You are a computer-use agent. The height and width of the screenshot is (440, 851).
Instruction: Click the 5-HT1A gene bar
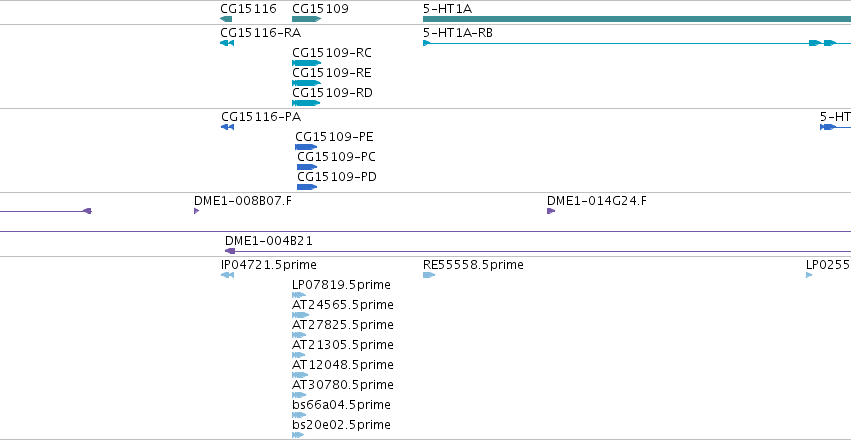(637, 19)
